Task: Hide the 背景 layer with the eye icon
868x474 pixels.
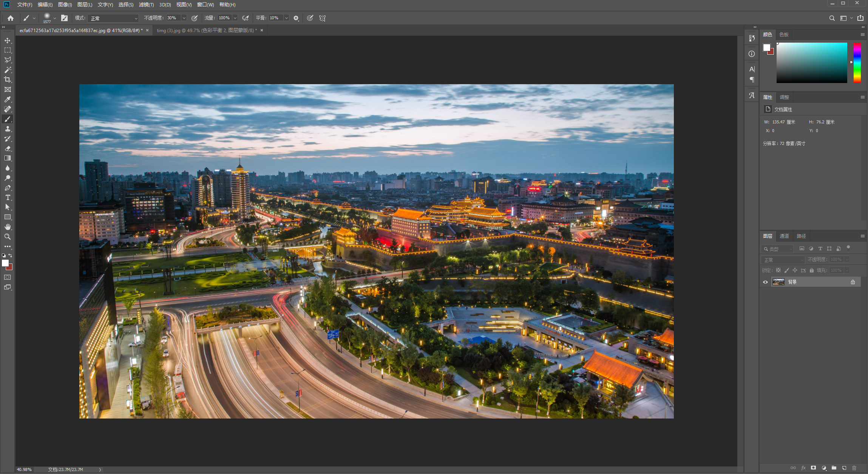Action: [765, 282]
